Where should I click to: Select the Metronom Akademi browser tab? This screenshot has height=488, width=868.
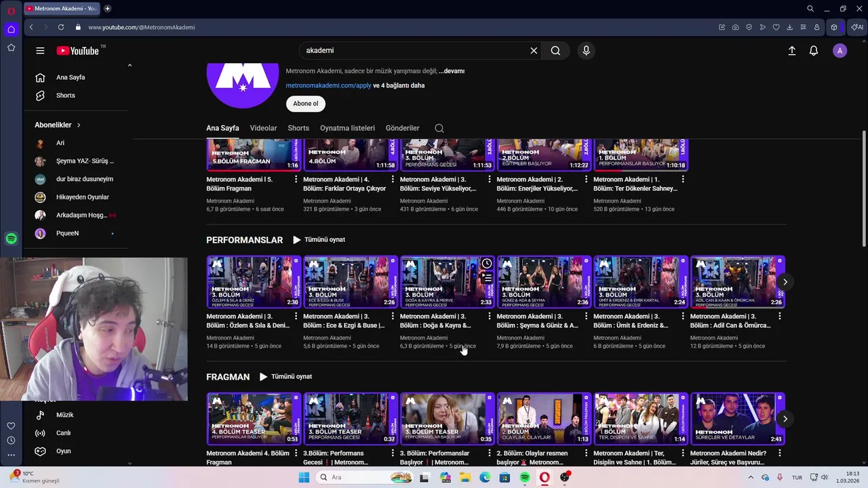(61, 9)
